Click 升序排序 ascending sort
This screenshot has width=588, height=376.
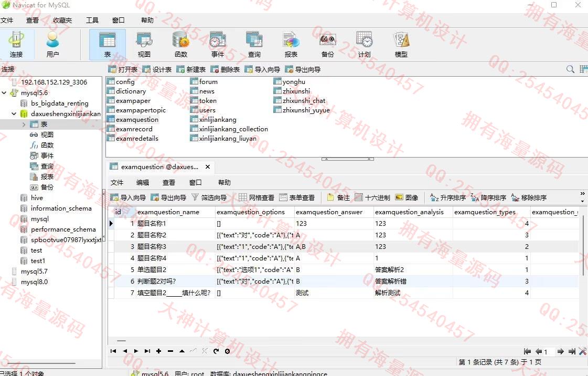tap(448, 197)
